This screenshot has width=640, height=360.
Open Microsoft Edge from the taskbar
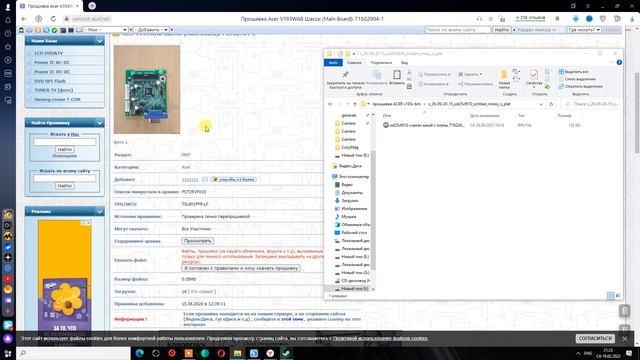pos(140,353)
